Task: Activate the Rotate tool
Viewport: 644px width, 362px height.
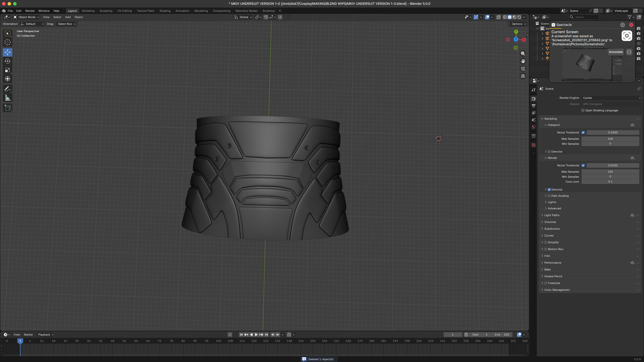Action: [7, 61]
